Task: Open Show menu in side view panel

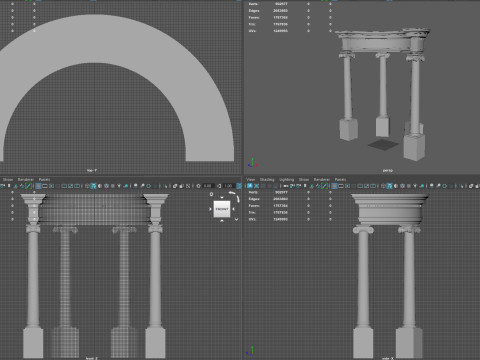Action: (304, 179)
